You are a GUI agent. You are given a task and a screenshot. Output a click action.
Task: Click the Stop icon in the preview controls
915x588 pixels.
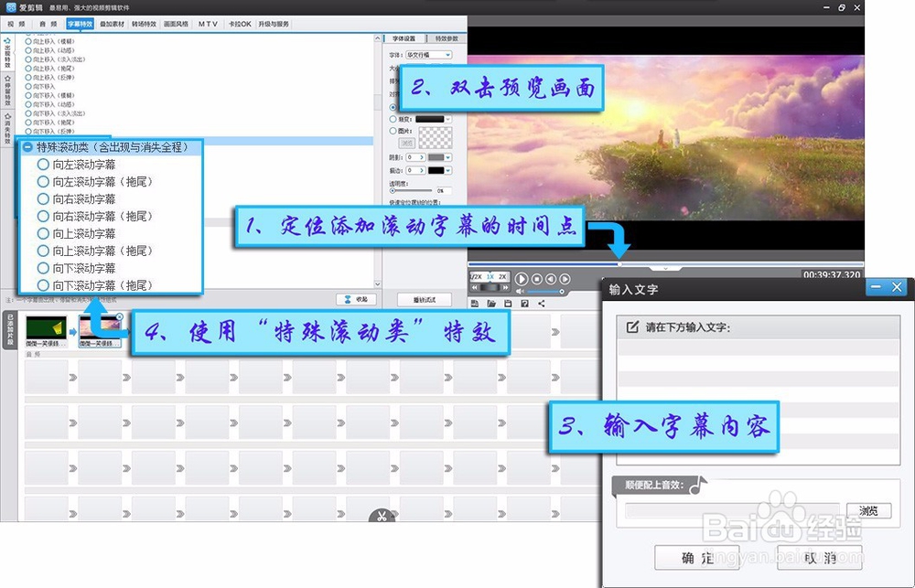536,279
